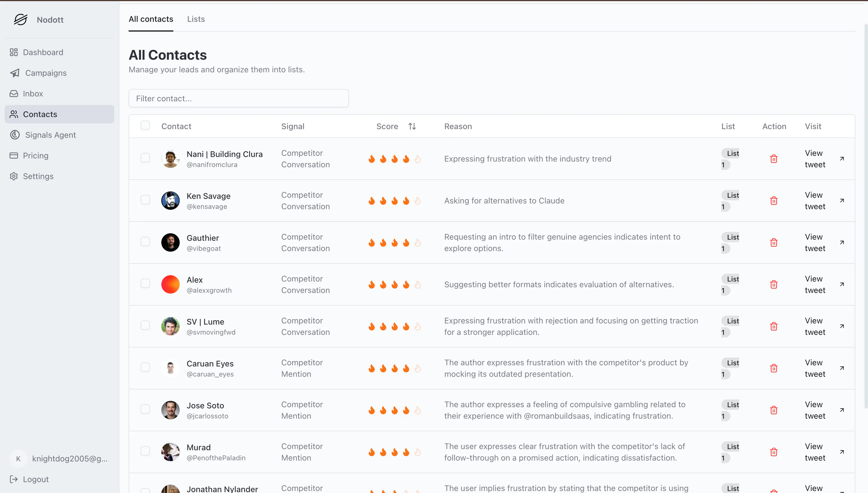Click the Reason column header
The height and width of the screenshot is (493, 868).
click(458, 126)
